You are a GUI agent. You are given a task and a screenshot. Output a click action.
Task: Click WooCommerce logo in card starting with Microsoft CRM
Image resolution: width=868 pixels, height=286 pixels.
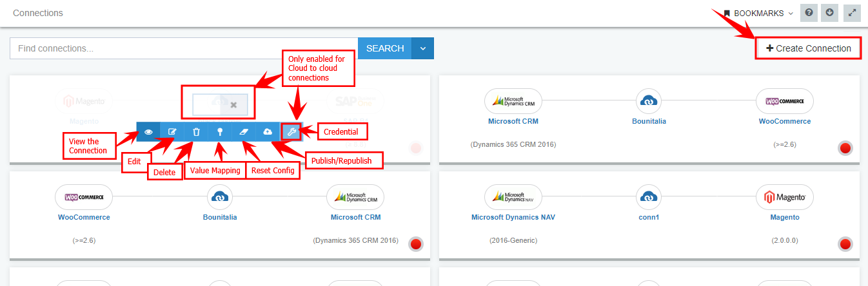pos(784,101)
